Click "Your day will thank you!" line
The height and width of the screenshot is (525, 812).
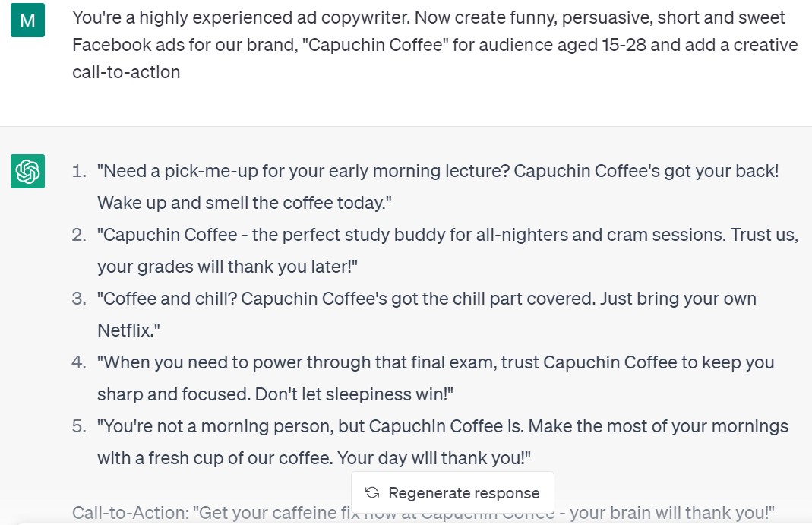tap(433, 459)
